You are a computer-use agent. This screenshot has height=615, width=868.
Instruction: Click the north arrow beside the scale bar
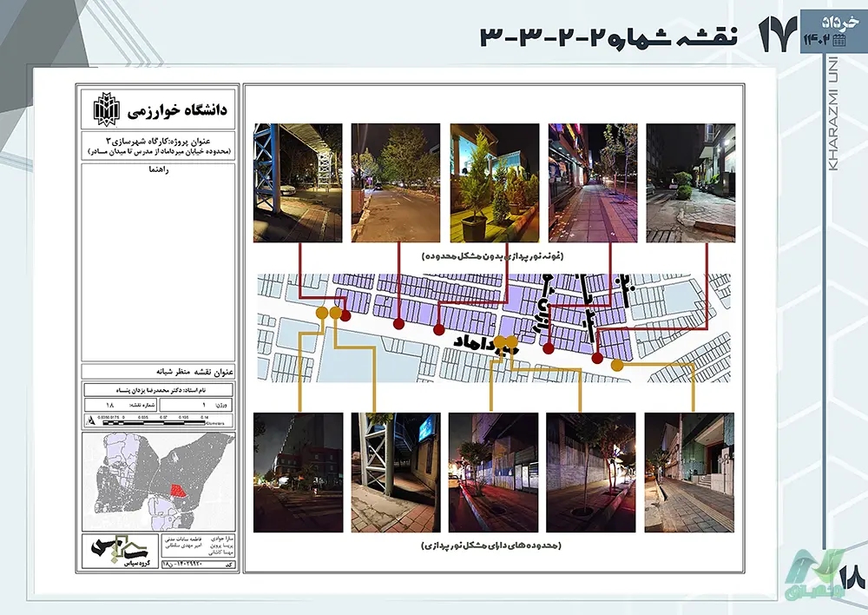[92, 420]
